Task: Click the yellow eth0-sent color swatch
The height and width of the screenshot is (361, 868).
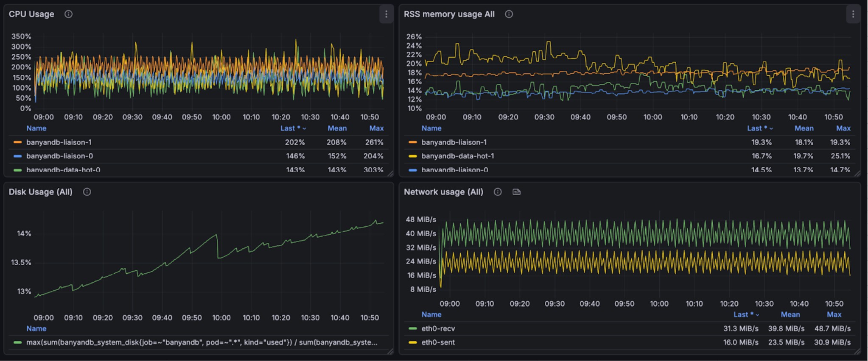Action: 412,342
